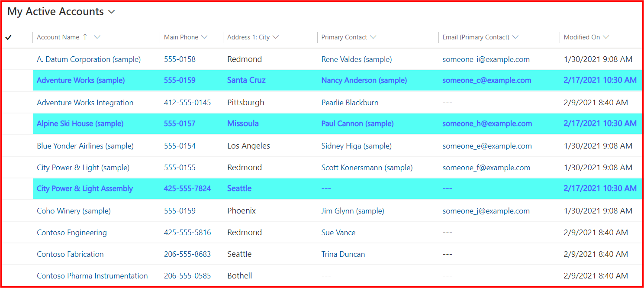Open A. Datum Corporation (sample) account

tap(89, 59)
